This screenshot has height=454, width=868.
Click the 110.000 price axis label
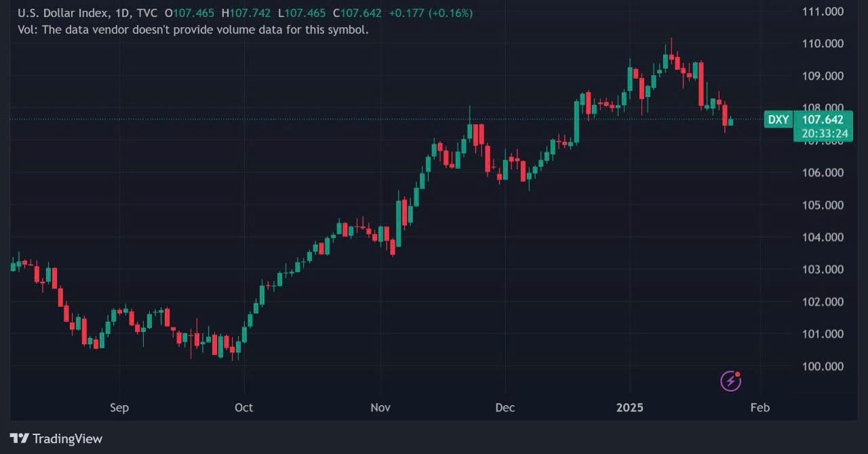pyautogui.click(x=823, y=43)
